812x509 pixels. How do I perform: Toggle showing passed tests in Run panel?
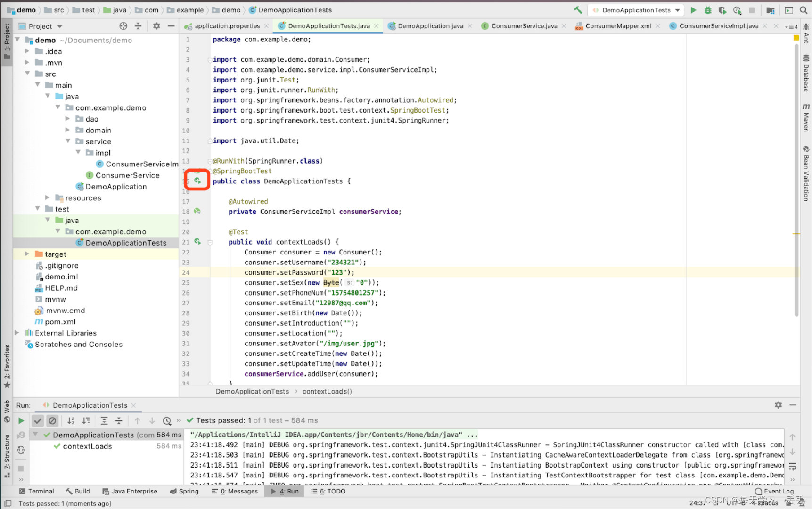coord(38,420)
